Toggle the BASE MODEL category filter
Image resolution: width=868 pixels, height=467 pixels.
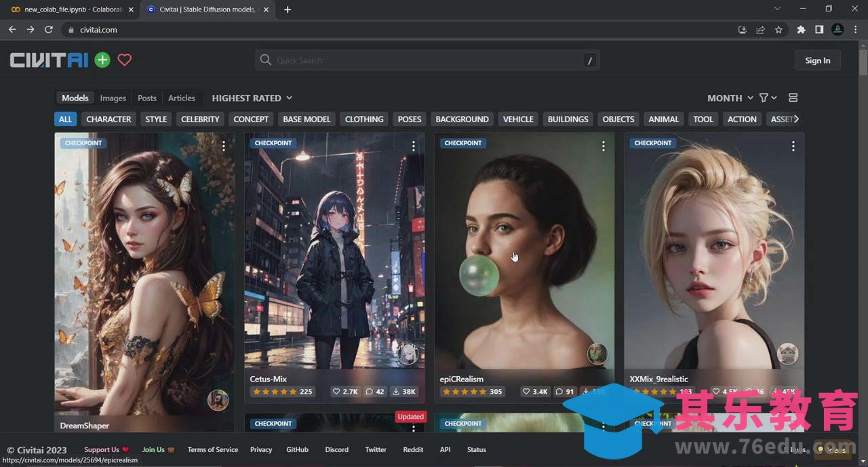(307, 119)
